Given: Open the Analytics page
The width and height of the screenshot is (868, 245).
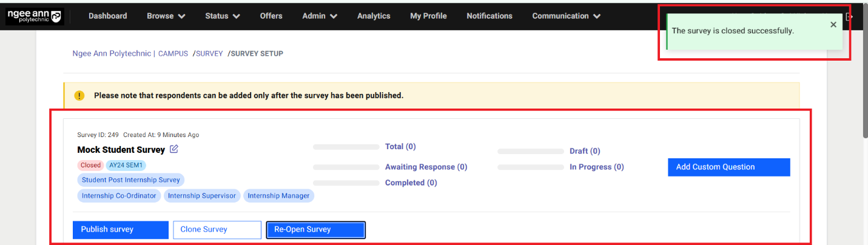Looking at the screenshot, I should pyautogui.click(x=374, y=16).
